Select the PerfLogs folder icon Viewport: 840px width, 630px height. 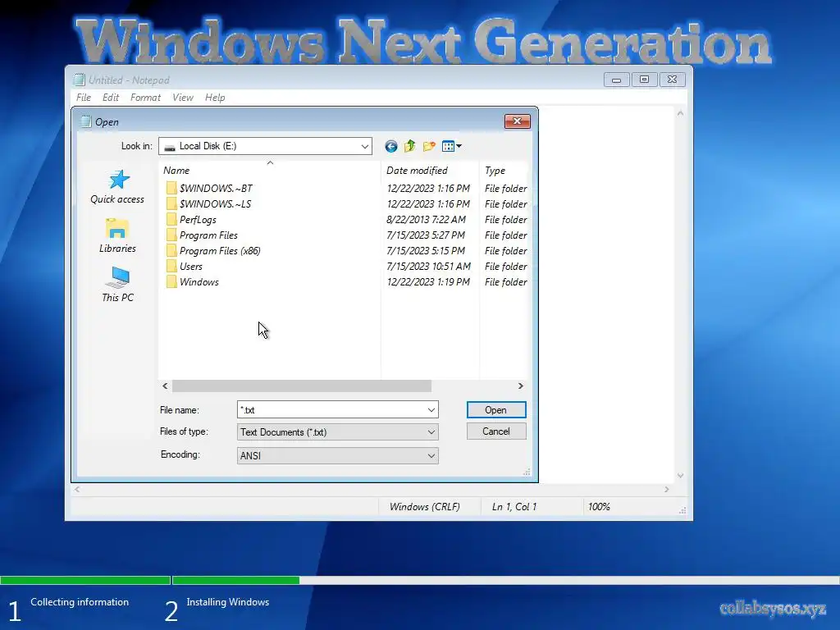pyautogui.click(x=171, y=219)
